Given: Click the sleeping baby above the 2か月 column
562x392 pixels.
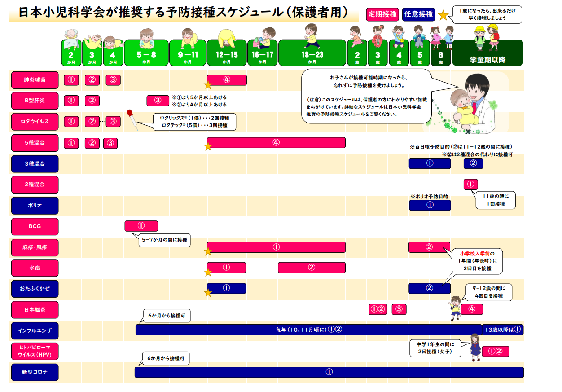Looking at the screenshot, I should (x=72, y=39).
